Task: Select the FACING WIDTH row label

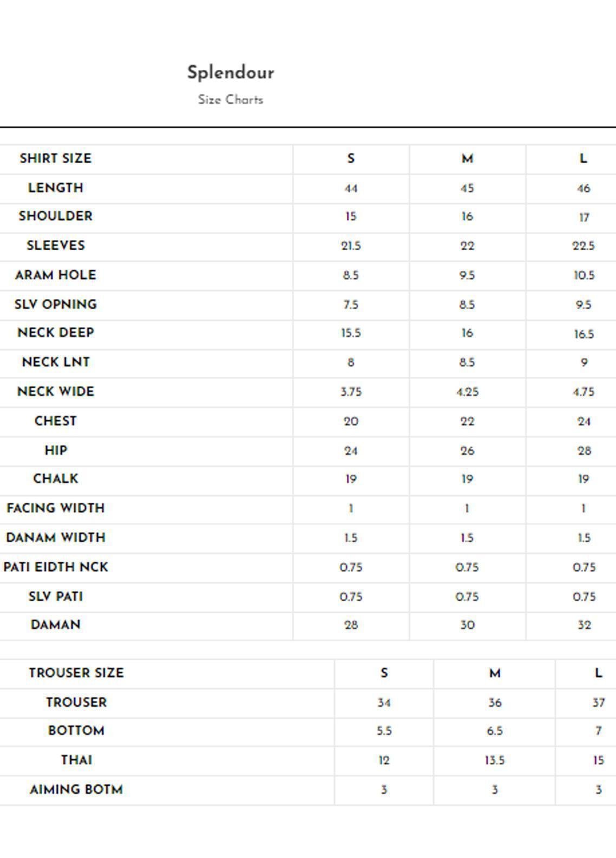Action: point(56,508)
